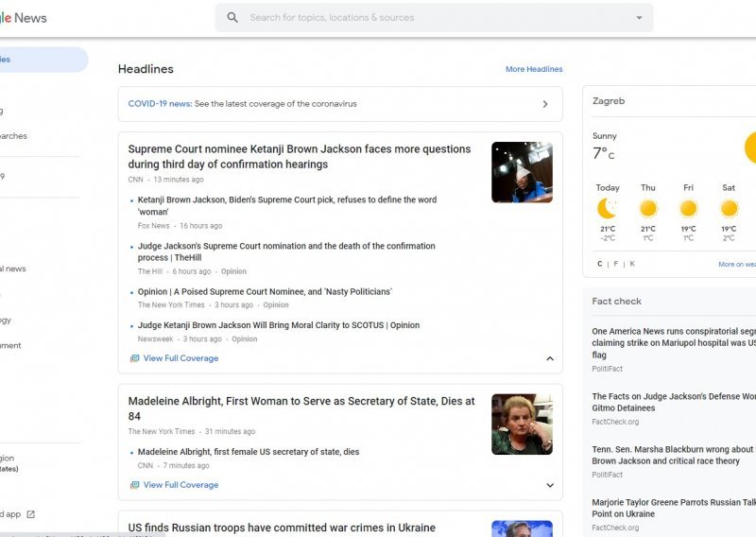Click Today's moon weather icon
This screenshot has height=537, width=756.
click(x=607, y=208)
